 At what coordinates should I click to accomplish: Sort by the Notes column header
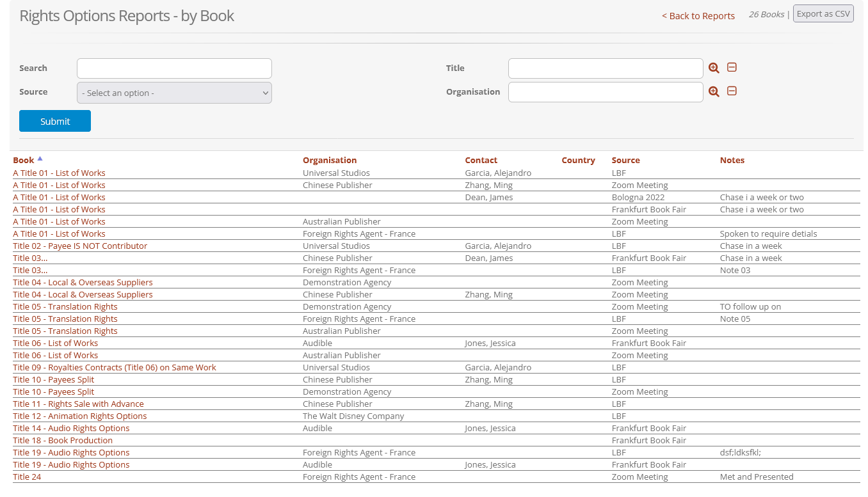pyautogui.click(x=732, y=161)
